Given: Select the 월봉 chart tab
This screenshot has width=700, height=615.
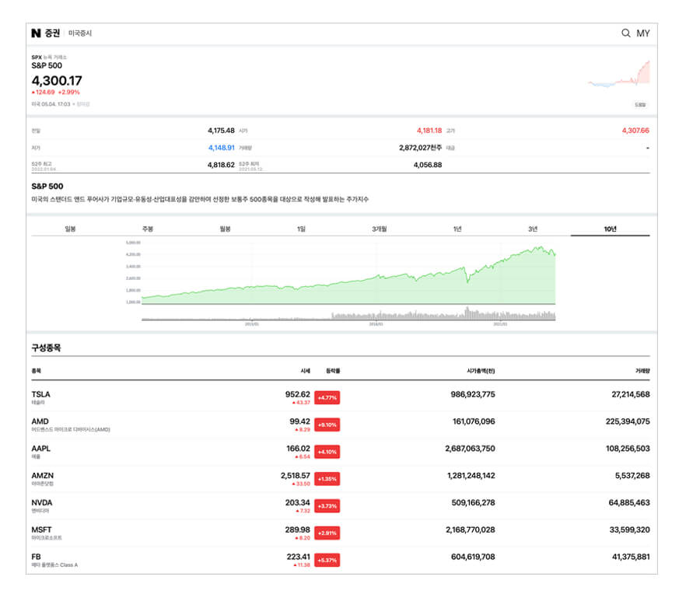Looking at the screenshot, I should coord(225,229).
